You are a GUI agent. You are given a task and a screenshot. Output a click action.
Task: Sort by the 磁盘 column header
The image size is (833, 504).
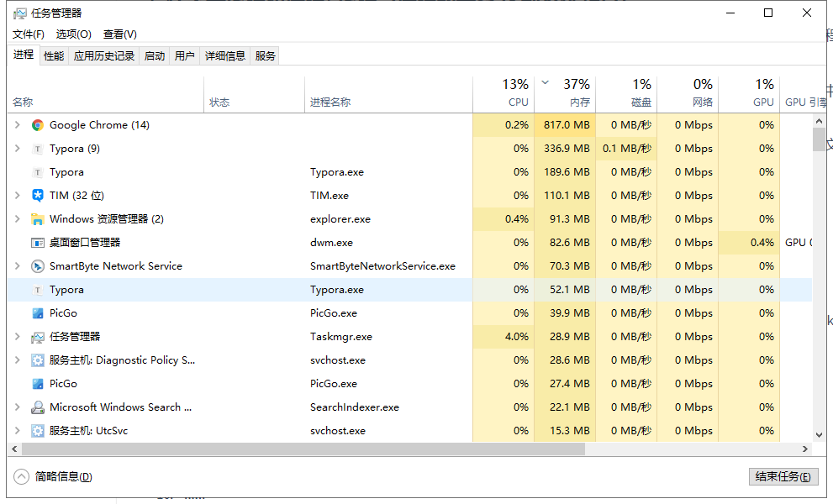pos(626,95)
